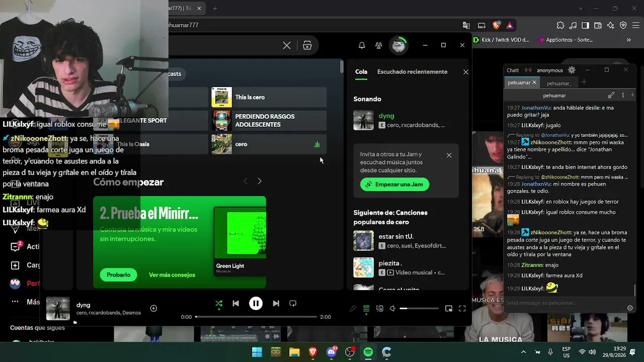Open Brave VPN shield icon
The width and height of the screenshot is (644, 362).
(623, 25)
